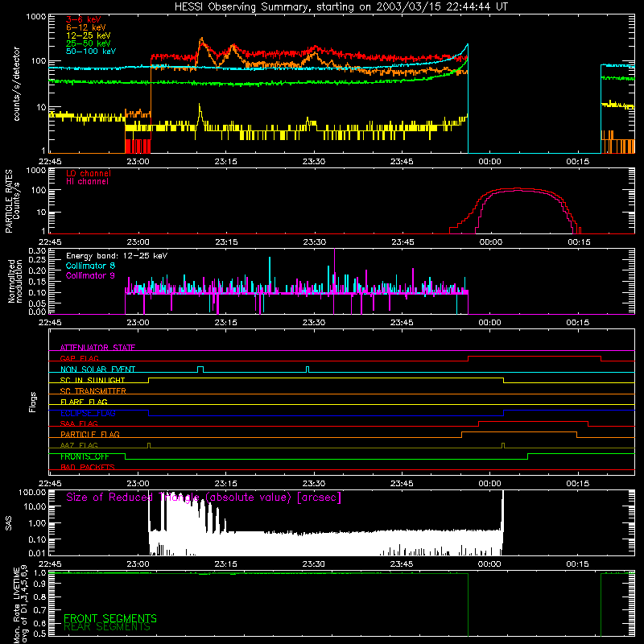Viewport: 644px width, 644px height.
Task: Click the NON_SOLAR_EVENT flag label
Action: click(97, 369)
